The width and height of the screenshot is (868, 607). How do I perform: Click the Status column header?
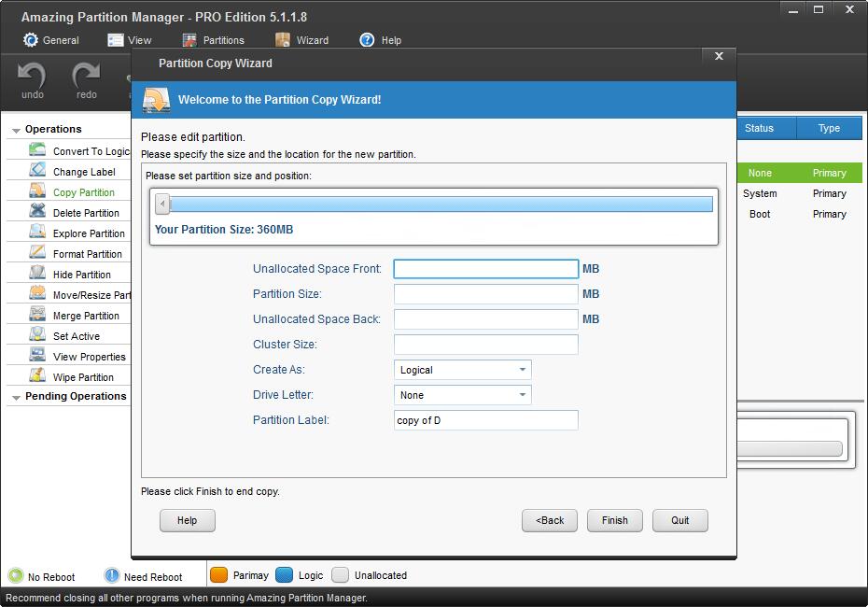click(766, 128)
